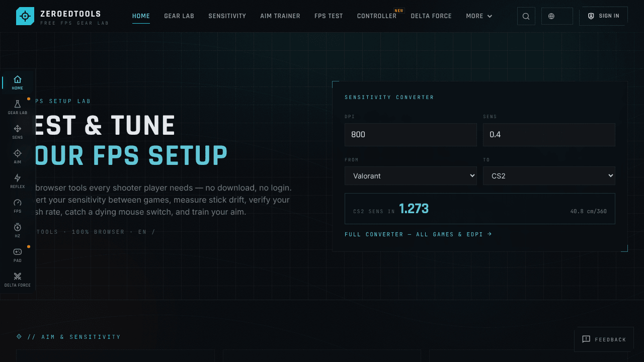This screenshot has height=362, width=644.
Task: Open the Delta Force crossed-swords icon
Action: click(x=18, y=277)
